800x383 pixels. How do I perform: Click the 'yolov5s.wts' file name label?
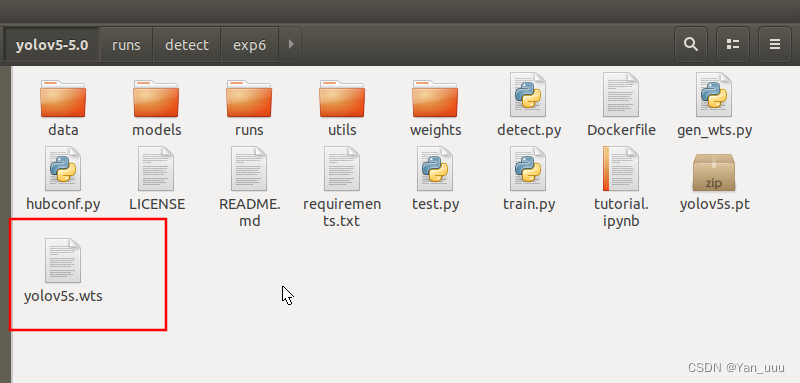(63, 296)
